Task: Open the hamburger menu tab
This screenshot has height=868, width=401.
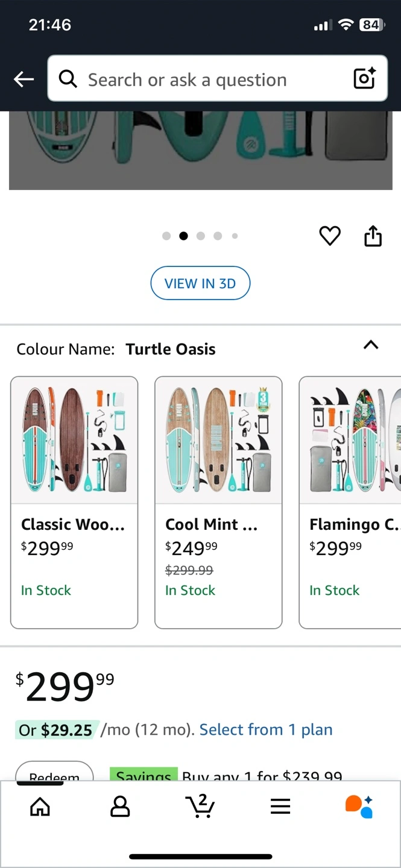Action: [x=280, y=806]
